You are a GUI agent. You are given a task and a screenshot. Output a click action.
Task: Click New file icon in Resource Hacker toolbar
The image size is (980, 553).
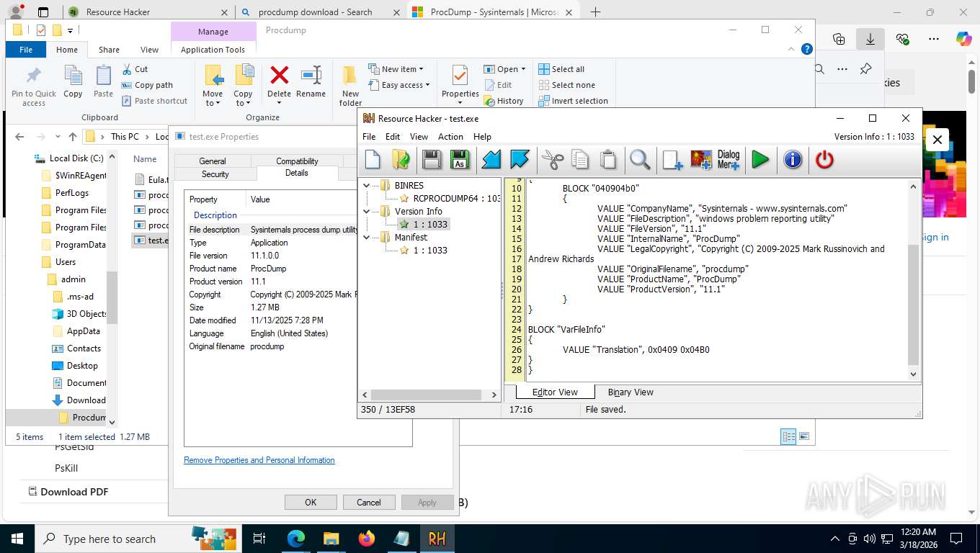tap(373, 160)
